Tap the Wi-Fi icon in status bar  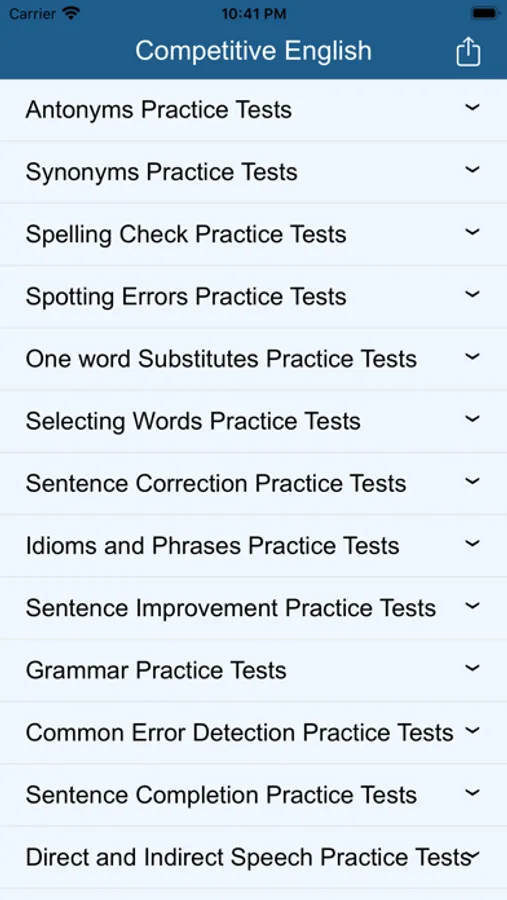71,13
